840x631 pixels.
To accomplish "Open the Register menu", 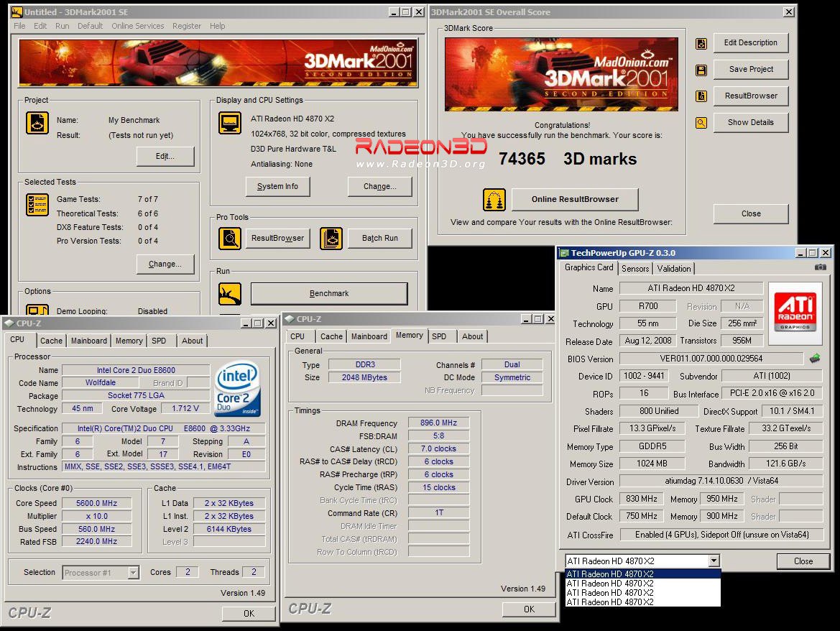I will (186, 26).
